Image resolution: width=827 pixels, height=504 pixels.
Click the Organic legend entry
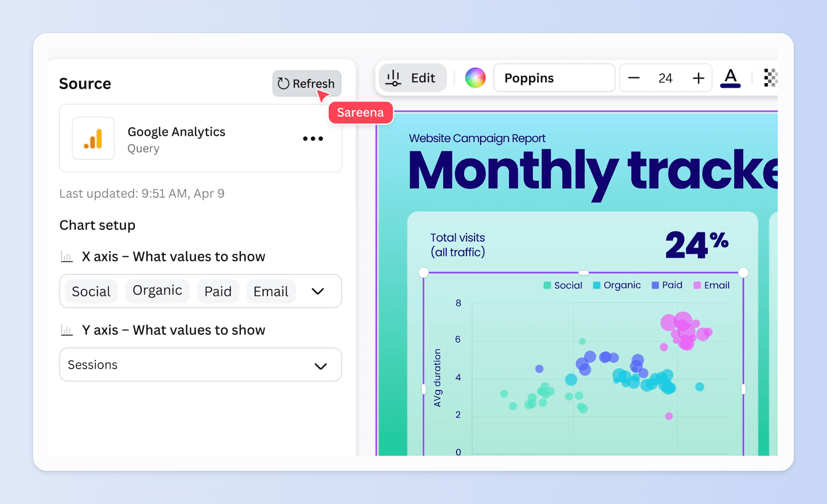point(617,285)
